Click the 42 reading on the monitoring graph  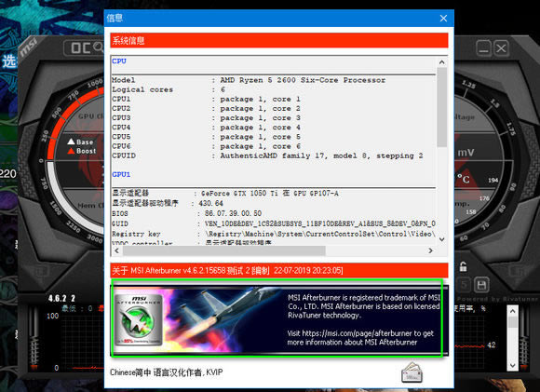point(491,345)
